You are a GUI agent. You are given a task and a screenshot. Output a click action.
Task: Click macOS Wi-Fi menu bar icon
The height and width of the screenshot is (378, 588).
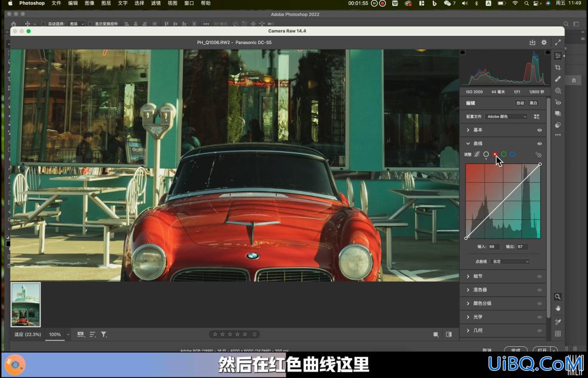click(515, 3)
